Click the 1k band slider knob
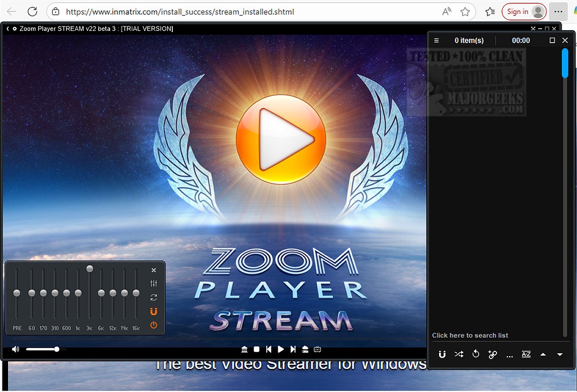 [78, 293]
